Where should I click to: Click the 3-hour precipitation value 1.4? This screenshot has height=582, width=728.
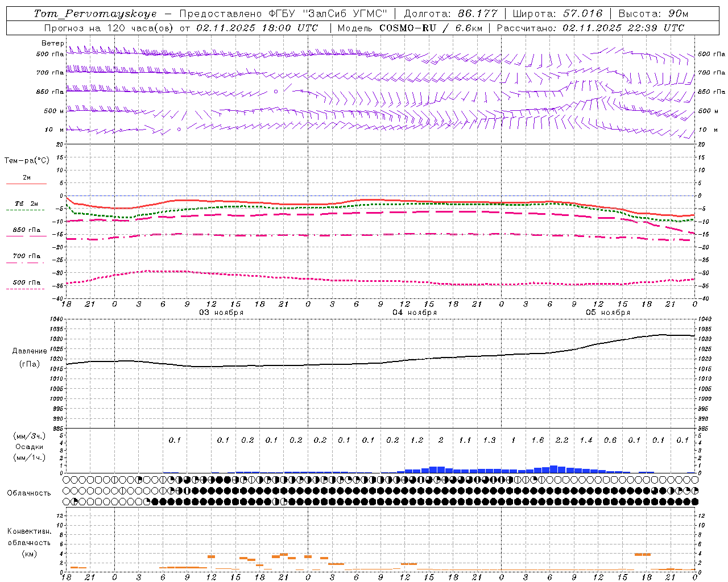coord(586,440)
